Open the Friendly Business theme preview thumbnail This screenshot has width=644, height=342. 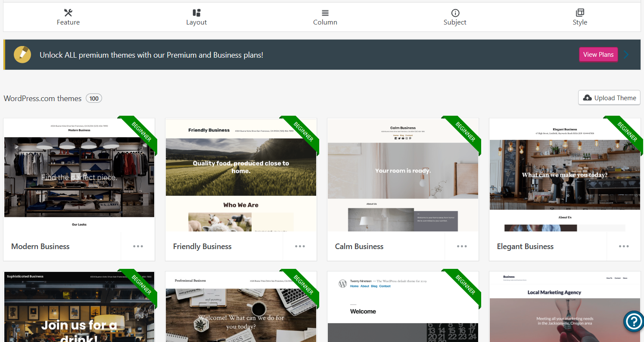241,175
